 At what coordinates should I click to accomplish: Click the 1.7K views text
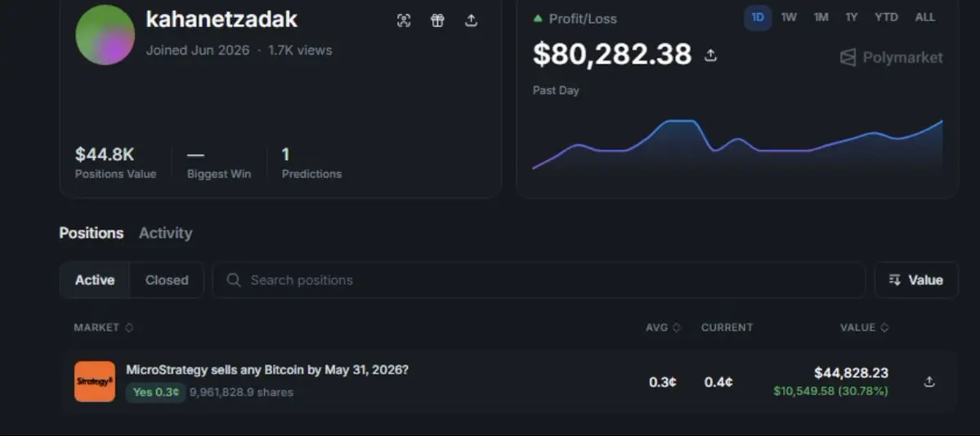pyautogui.click(x=300, y=50)
